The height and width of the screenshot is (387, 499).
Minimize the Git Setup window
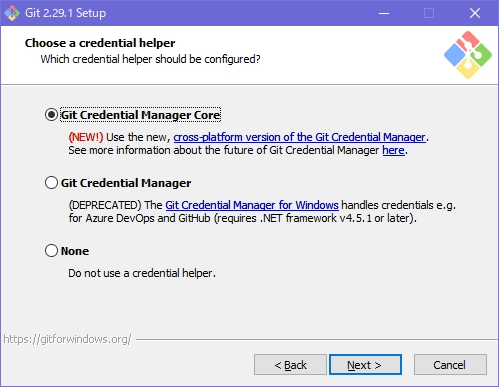[384, 13]
